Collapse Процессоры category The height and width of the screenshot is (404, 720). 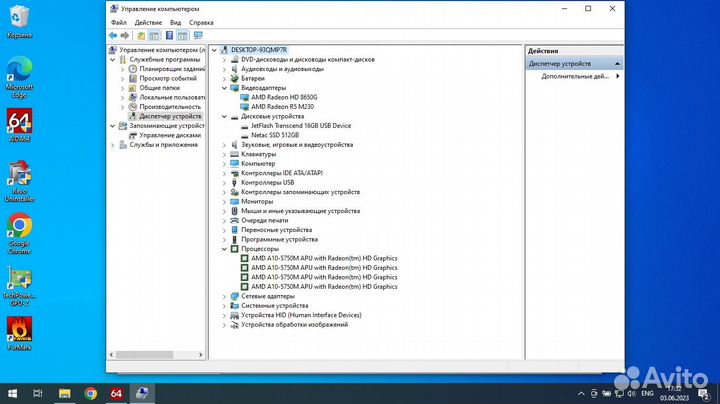(x=225, y=249)
